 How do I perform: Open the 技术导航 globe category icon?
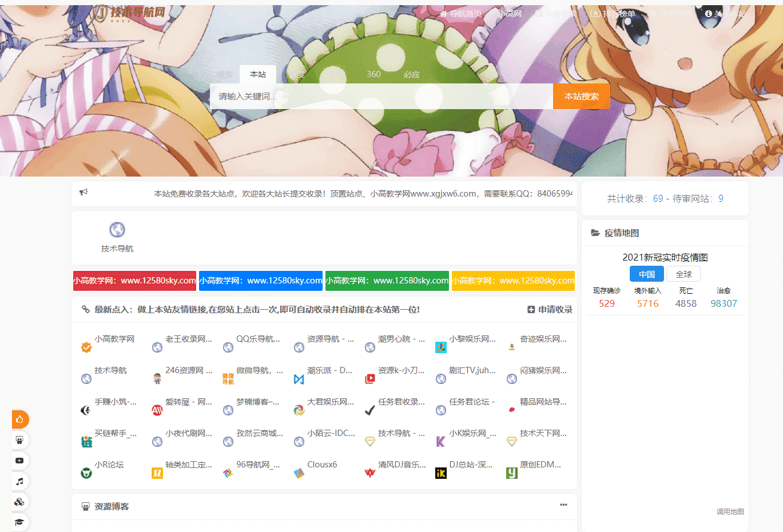point(117,230)
